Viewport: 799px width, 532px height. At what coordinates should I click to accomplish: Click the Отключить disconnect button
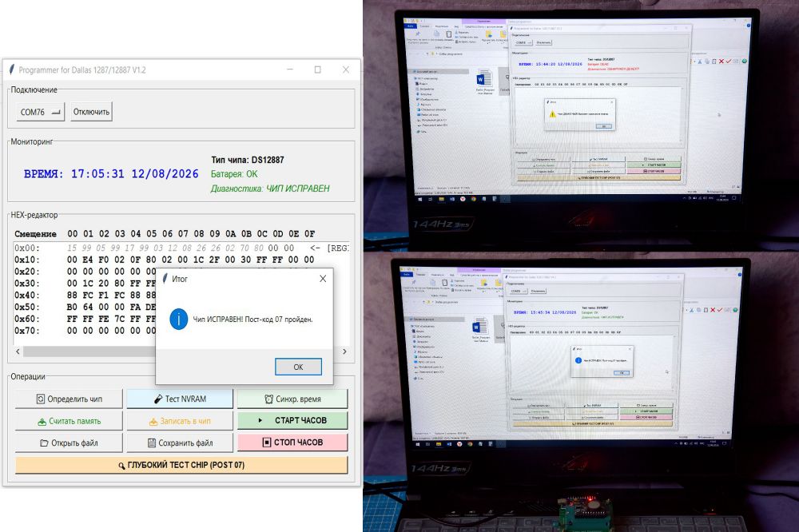tap(91, 112)
